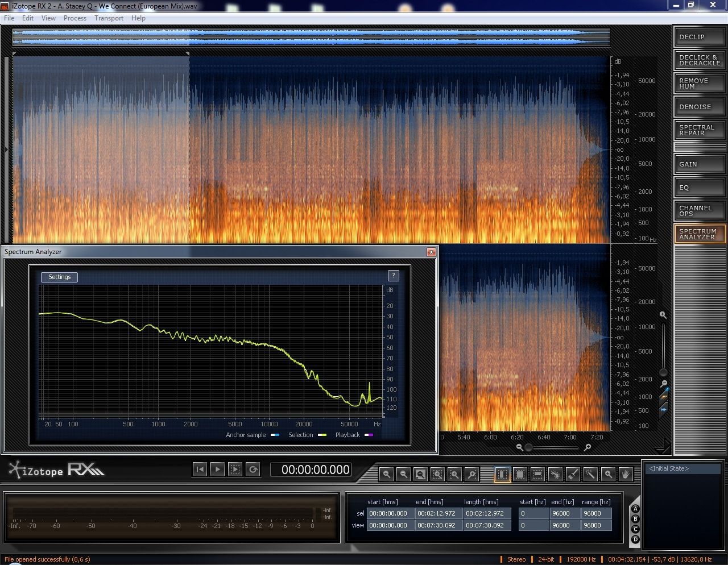Click the vertical zoom out magnifier icon

[x=663, y=384]
